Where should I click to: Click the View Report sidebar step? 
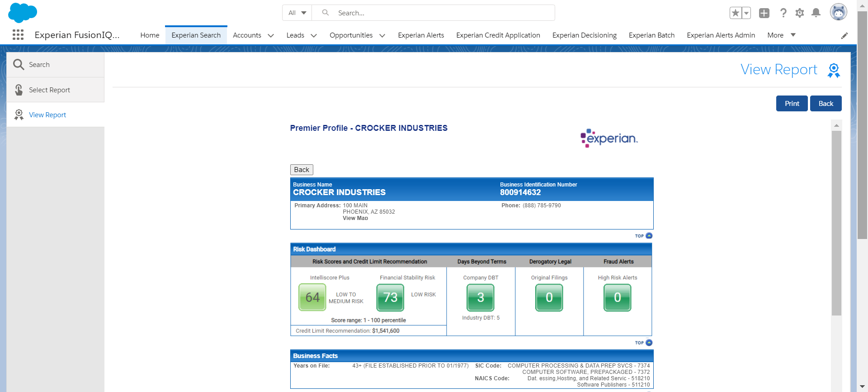coord(56,115)
